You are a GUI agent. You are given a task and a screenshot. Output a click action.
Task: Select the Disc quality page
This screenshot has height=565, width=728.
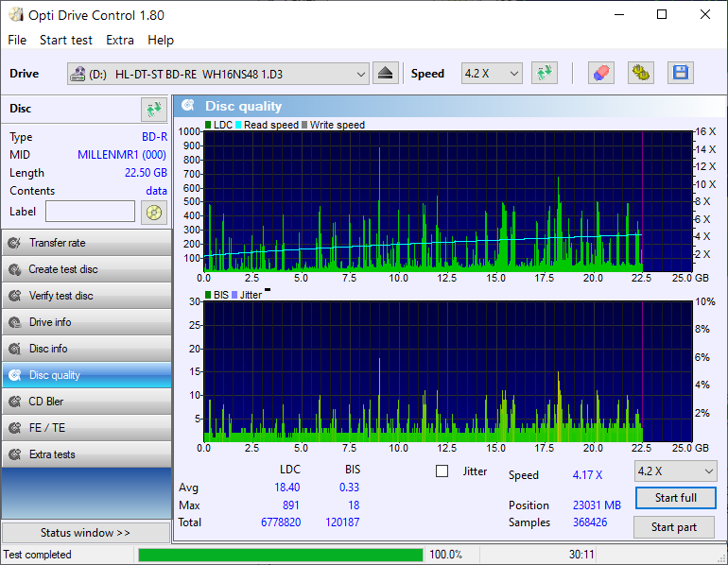[x=86, y=375]
